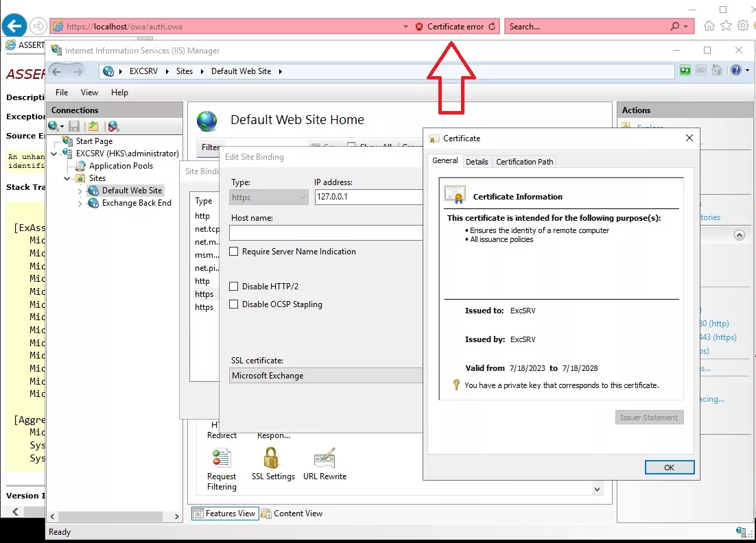Click OK in the Certificate dialog
Viewport: 756px width, 543px height.
tap(669, 468)
